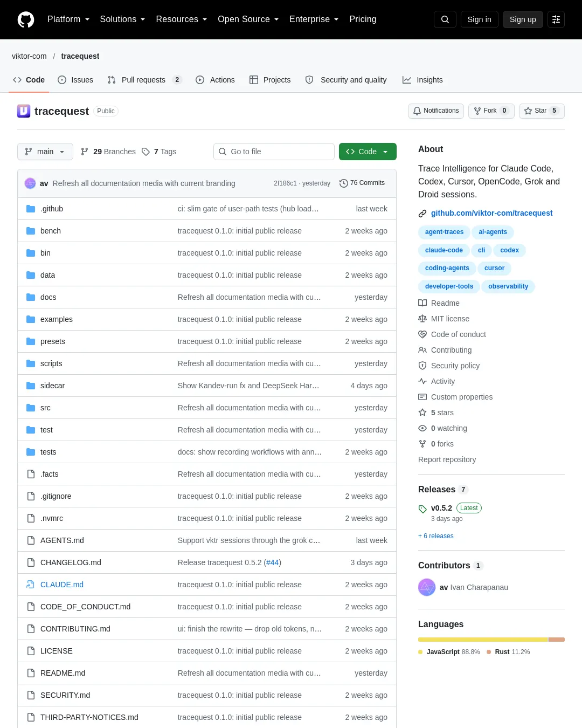The width and height of the screenshot is (582, 728).
Task: Click the JavaScript 88.8% language label
Action: coord(449,652)
